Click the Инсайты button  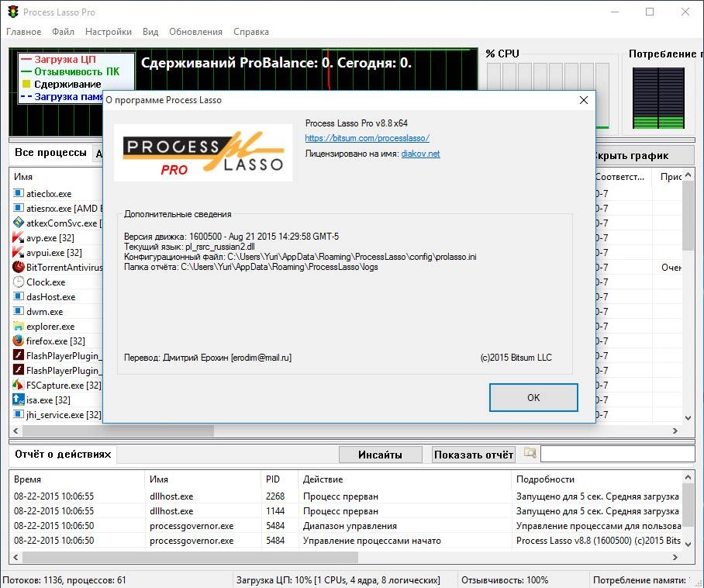coord(380,455)
